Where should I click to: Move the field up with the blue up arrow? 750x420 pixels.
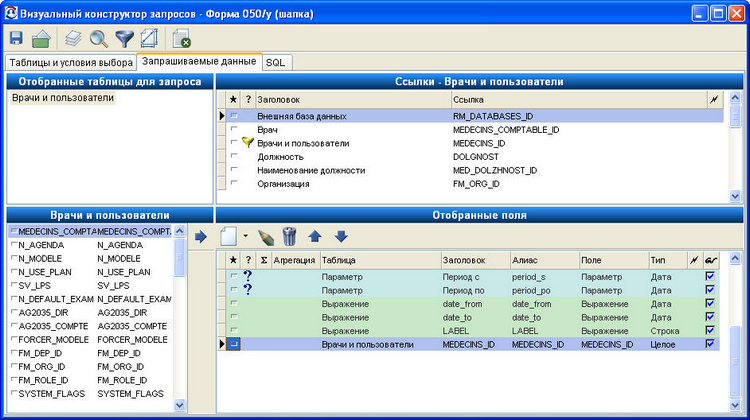315,236
